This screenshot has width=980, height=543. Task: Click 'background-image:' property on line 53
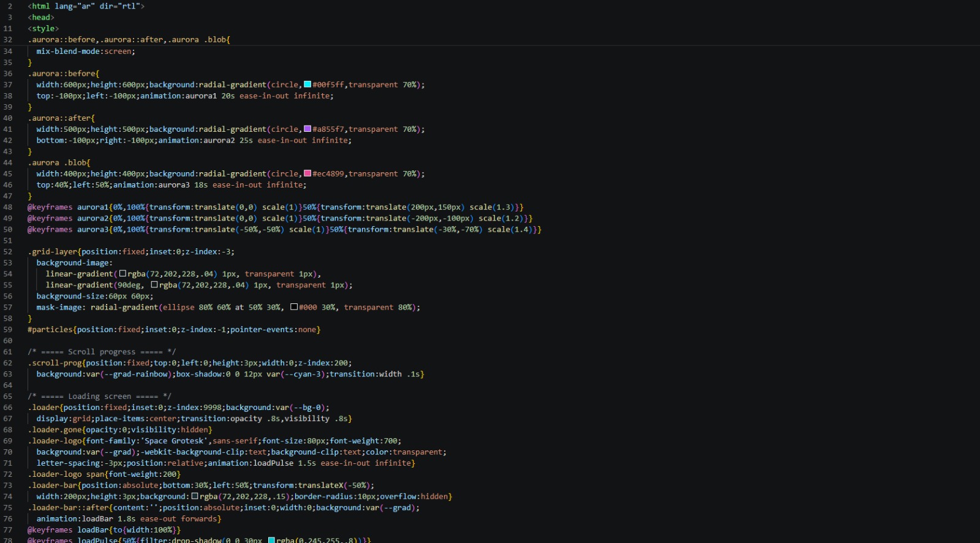click(x=75, y=263)
